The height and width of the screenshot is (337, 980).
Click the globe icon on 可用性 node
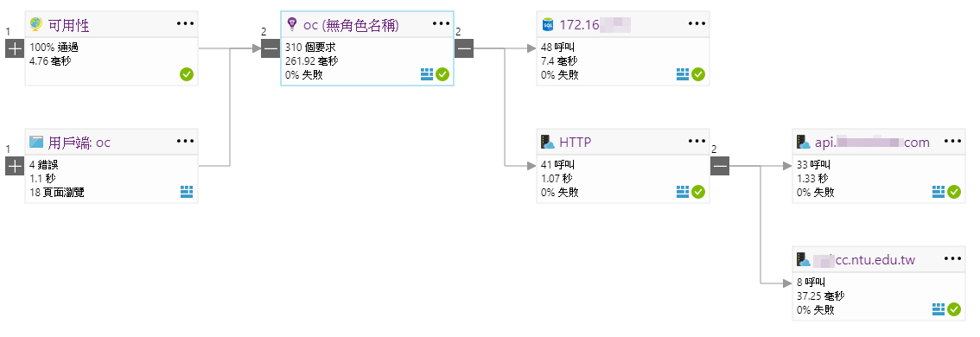tap(36, 24)
